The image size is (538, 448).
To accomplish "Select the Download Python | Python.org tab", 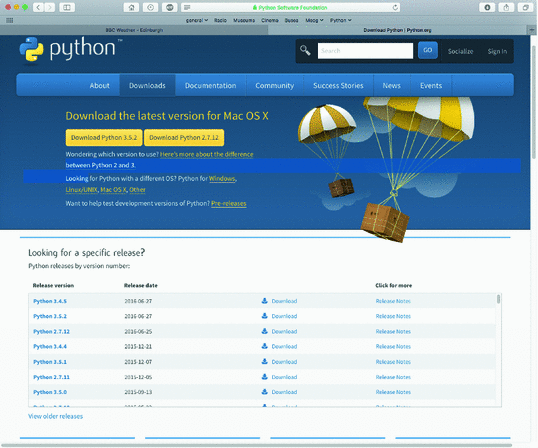I will click(397, 30).
